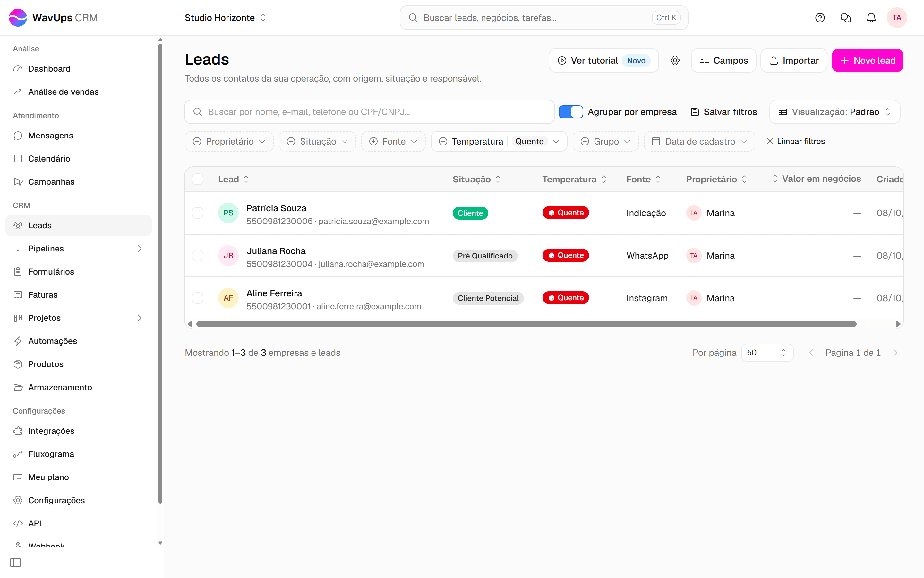Click the table horizontal scrollbar
Screen dimensions: 924x578
[526, 324]
